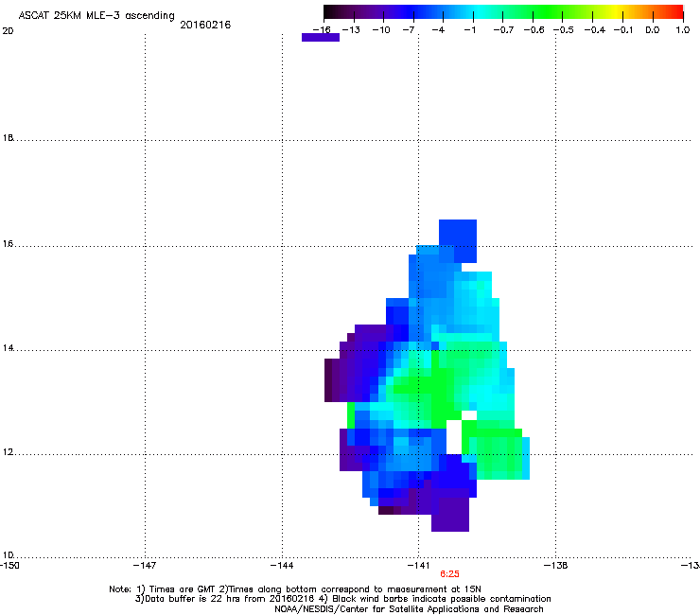This screenshot has height=615, width=700.
Task: Click the colorbar label 0.0
Action: pos(653,30)
